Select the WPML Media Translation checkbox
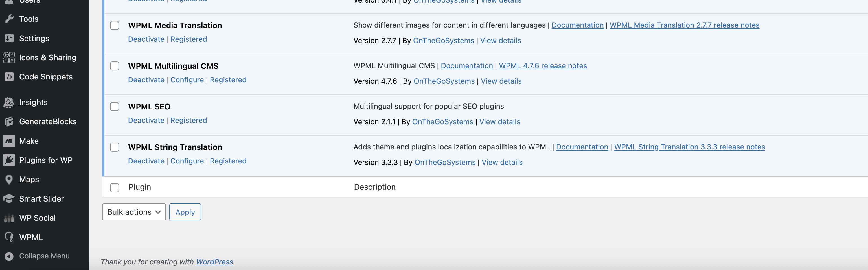Image resolution: width=868 pixels, height=270 pixels. [115, 26]
